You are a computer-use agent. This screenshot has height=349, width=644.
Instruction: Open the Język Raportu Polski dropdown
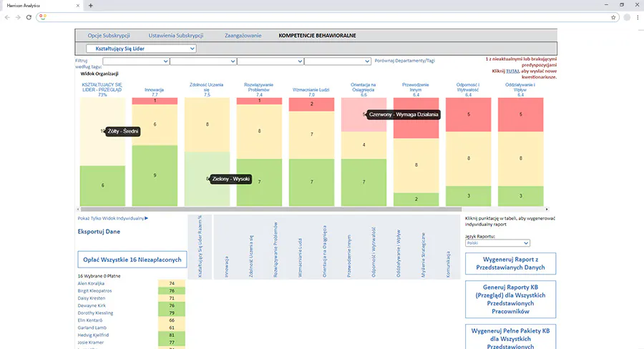pyautogui.click(x=497, y=243)
